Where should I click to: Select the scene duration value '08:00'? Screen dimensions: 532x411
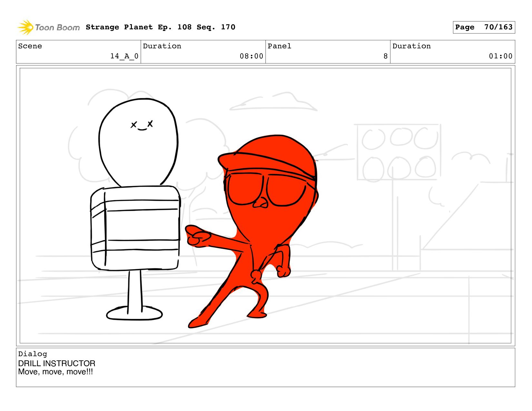[251, 56]
